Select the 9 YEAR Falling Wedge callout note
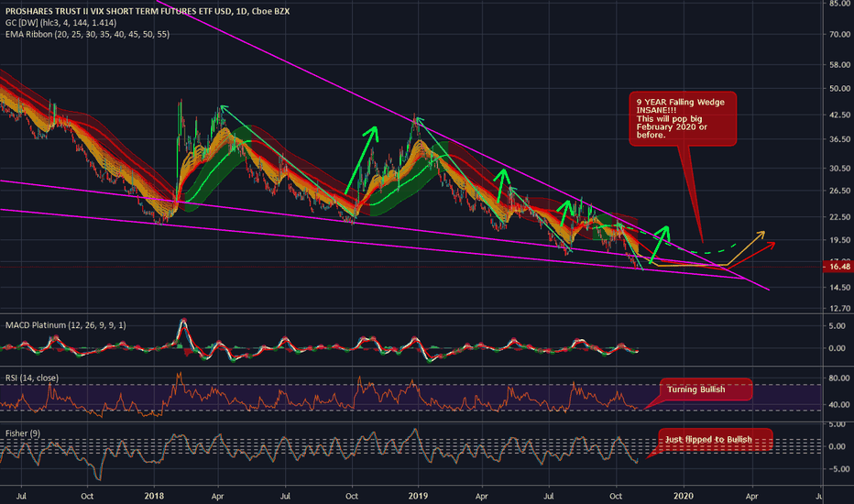 [683, 119]
